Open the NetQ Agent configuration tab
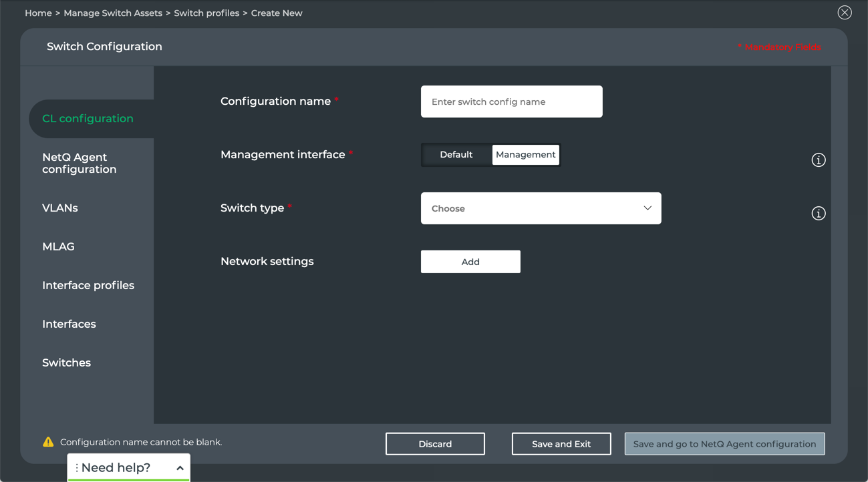Screen dimensions: 868x482 coord(79,164)
